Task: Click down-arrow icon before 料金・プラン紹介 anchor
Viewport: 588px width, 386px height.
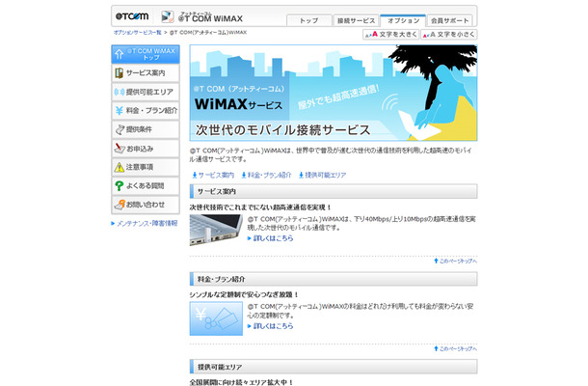Action: [244, 175]
